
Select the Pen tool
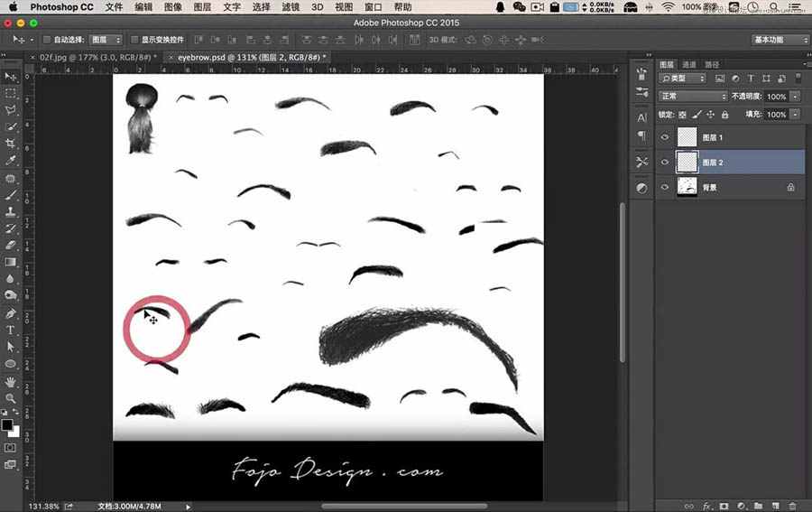click(x=10, y=313)
